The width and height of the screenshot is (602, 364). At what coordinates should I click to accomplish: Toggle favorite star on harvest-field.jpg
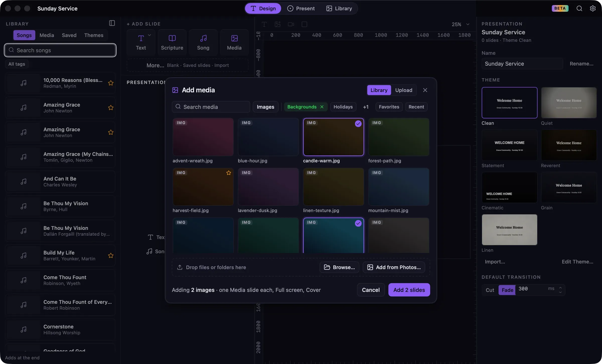(229, 173)
